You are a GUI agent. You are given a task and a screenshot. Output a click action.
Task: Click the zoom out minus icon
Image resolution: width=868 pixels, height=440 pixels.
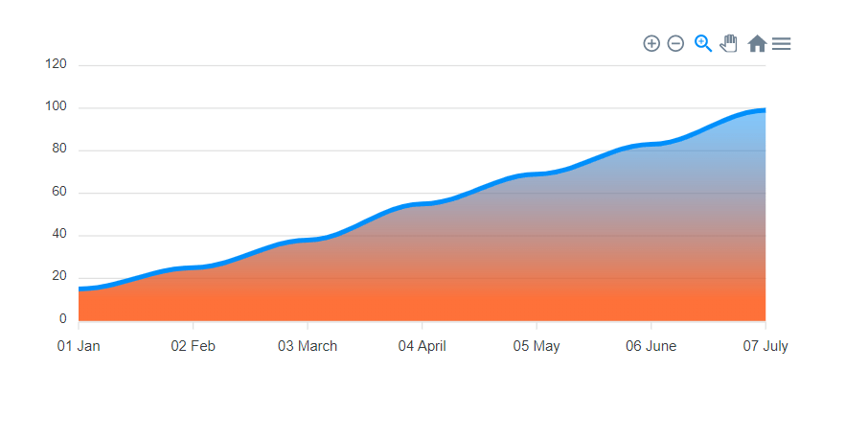[675, 43]
